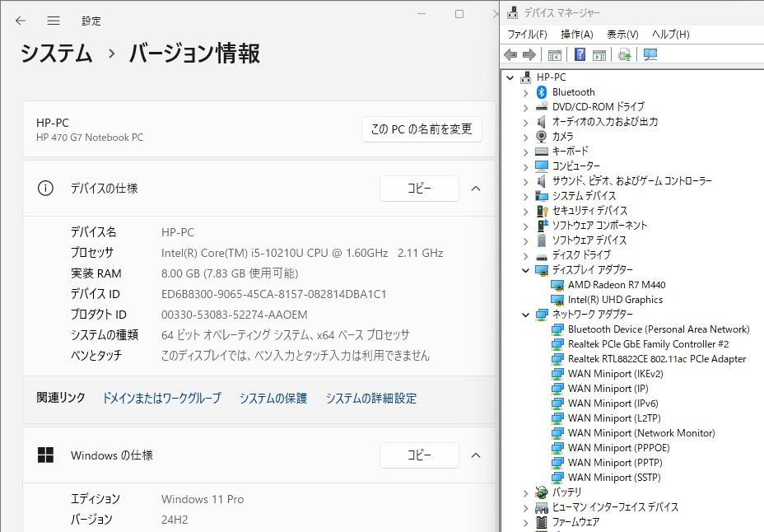Select Realtek PCIe GbE Family Controller #2
The width and height of the screenshot is (764, 532).
click(648, 344)
